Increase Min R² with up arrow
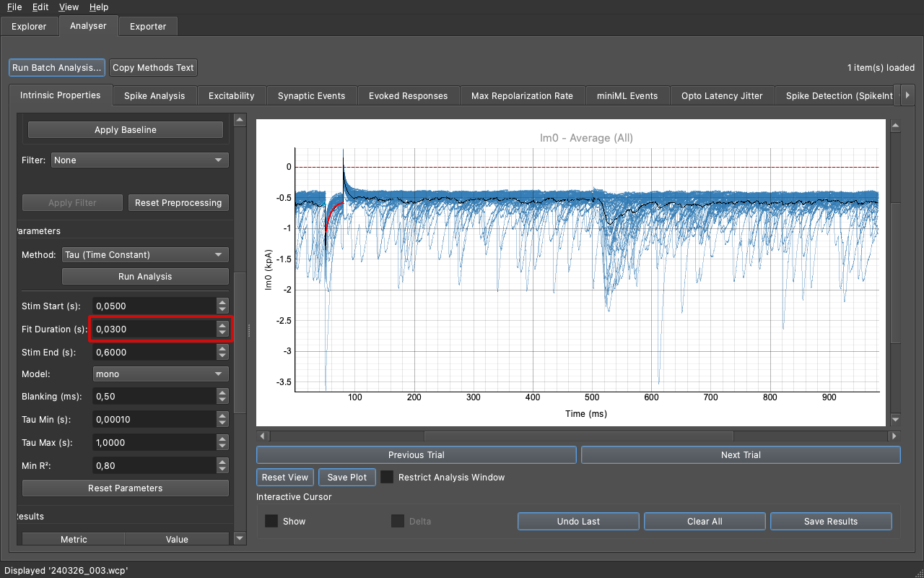The height and width of the screenshot is (578, 924). point(222,462)
